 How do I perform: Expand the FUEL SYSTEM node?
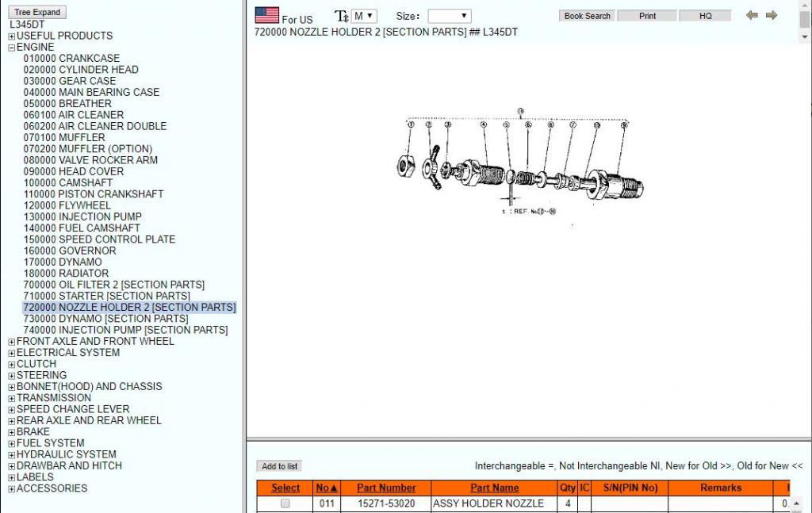pyautogui.click(x=11, y=444)
